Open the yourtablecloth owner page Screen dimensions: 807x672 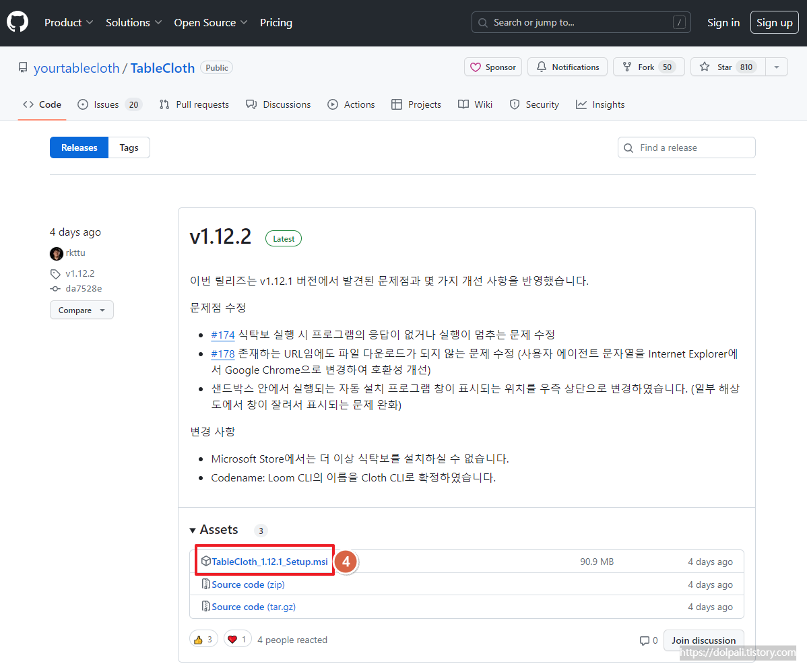point(76,68)
